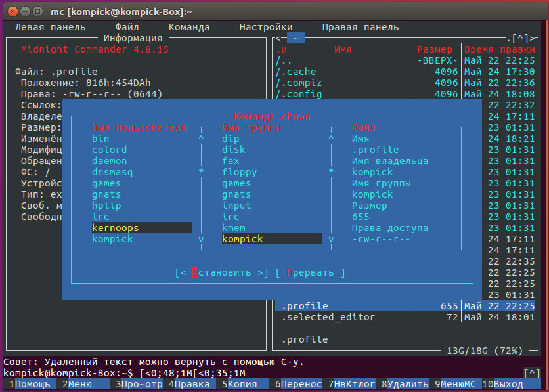Image resolution: width=549 pixels, height=392 pixels.
Task: Sort right panel by Имя column
Action: (343, 49)
